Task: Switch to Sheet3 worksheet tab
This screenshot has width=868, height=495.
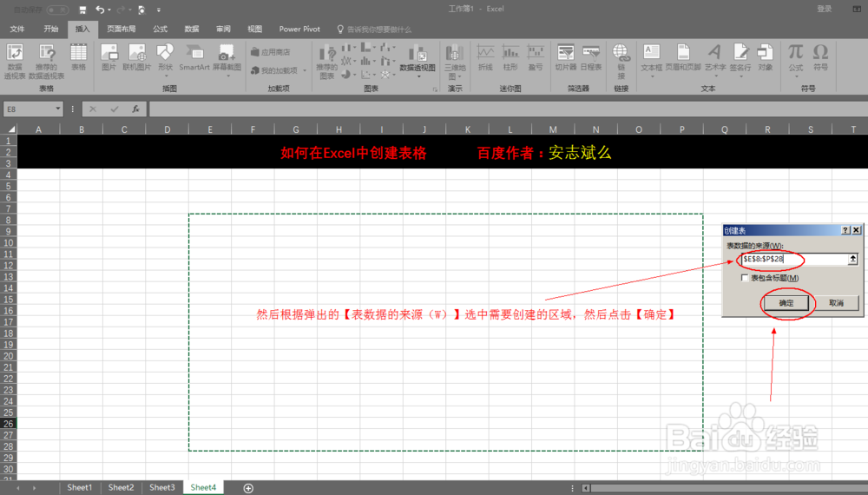Action: [x=161, y=488]
